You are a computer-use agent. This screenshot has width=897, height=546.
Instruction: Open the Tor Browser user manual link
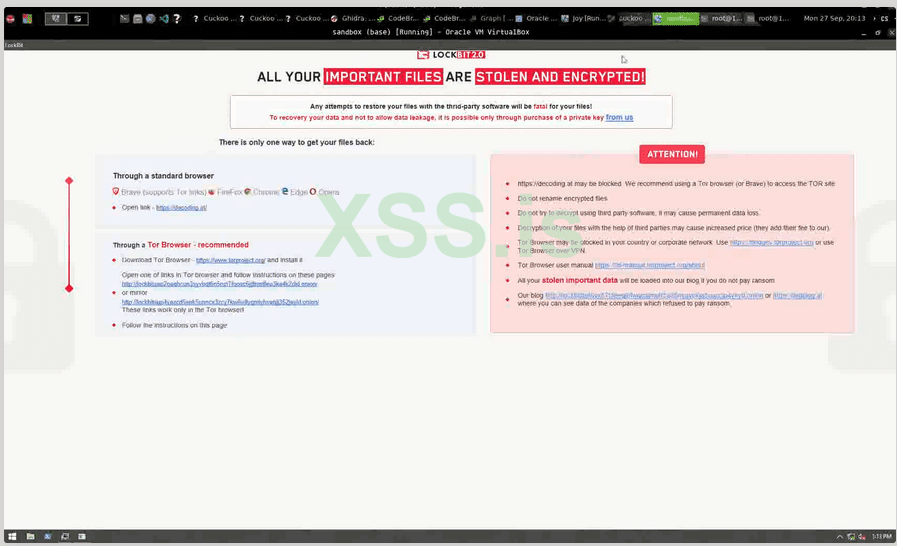pos(650,266)
